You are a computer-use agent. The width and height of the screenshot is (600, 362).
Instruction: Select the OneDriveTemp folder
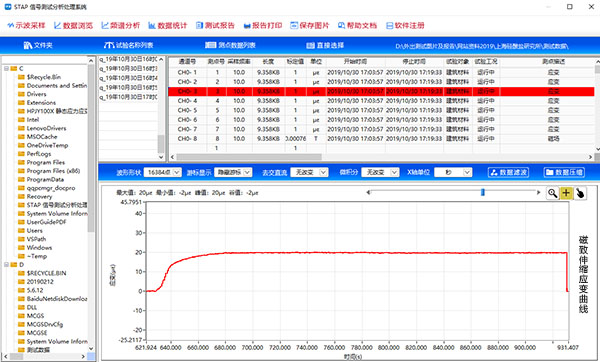47,145
